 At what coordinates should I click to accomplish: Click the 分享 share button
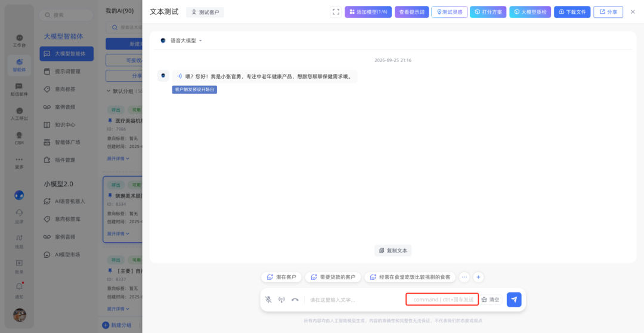click(x=608, y=12)
